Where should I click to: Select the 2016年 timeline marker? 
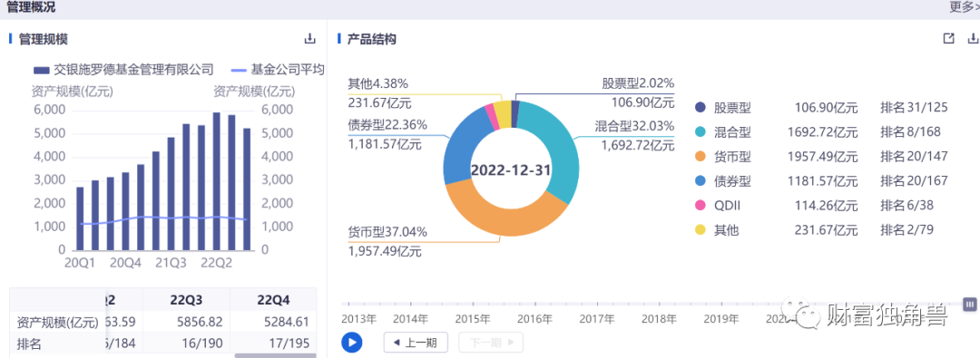coord(535,319)
